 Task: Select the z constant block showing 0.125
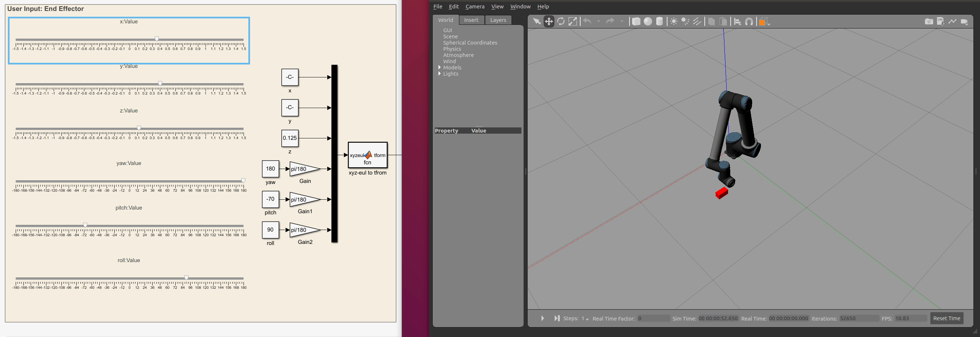[290, 138]
